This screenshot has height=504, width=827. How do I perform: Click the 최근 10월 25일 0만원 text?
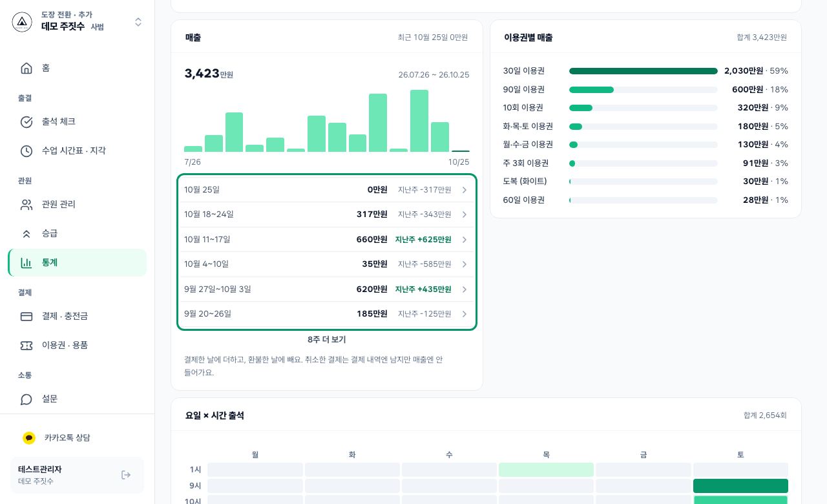coord(433,37)
